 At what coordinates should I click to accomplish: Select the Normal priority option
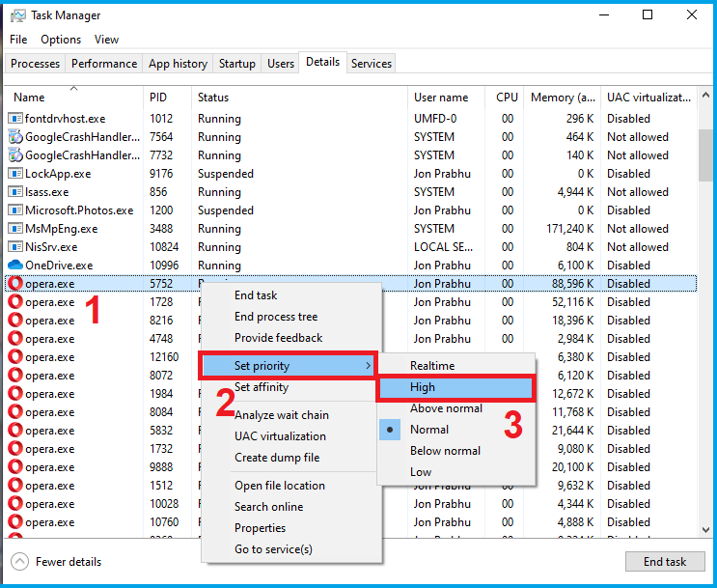coord(455,430)
